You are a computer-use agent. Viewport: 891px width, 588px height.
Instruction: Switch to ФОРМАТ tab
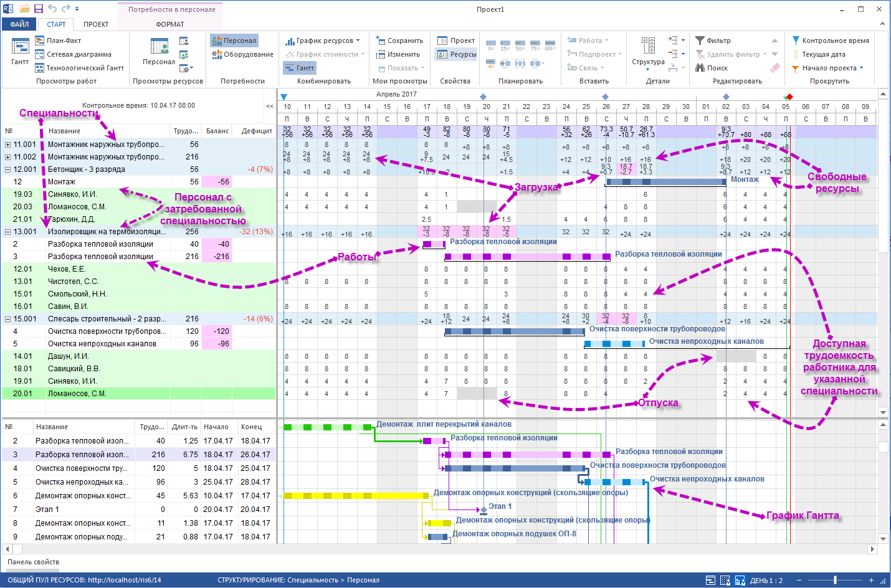170,24
